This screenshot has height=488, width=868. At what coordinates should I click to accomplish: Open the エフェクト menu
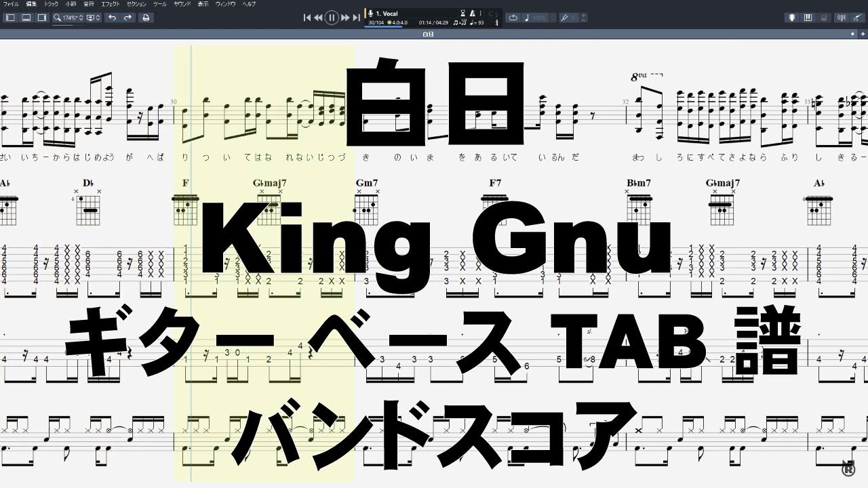pyautogui.click(x=111, y=4)
